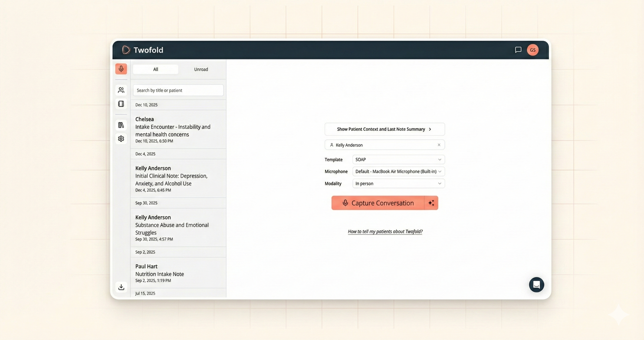
Task: Open the Template SOAP dropdown
Action: click(x=398, y=160)
